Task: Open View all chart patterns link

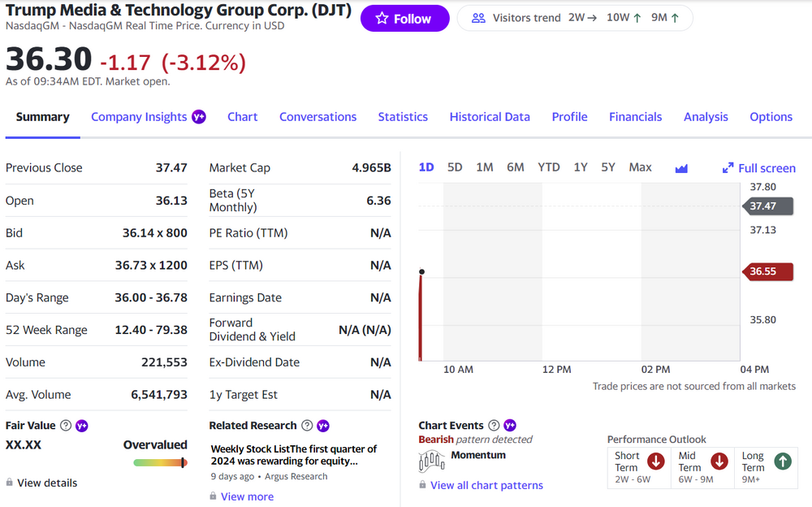Action: pos(486,485)
